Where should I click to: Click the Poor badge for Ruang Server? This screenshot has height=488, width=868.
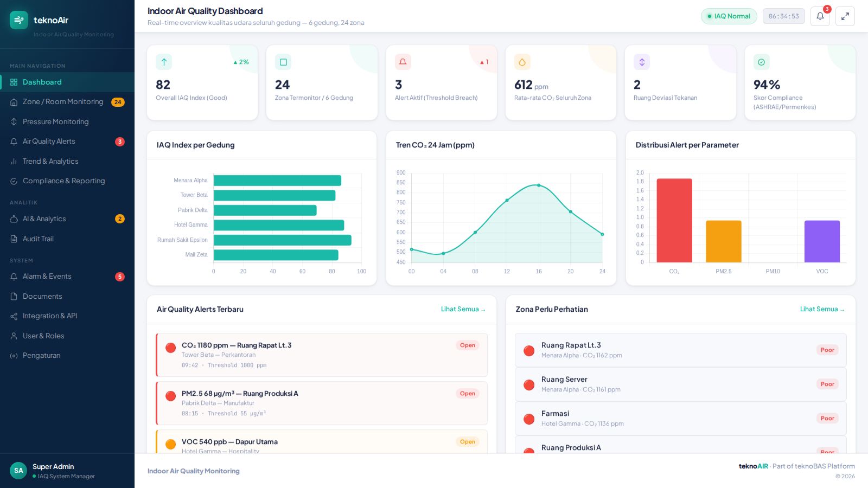coord(827,384)
